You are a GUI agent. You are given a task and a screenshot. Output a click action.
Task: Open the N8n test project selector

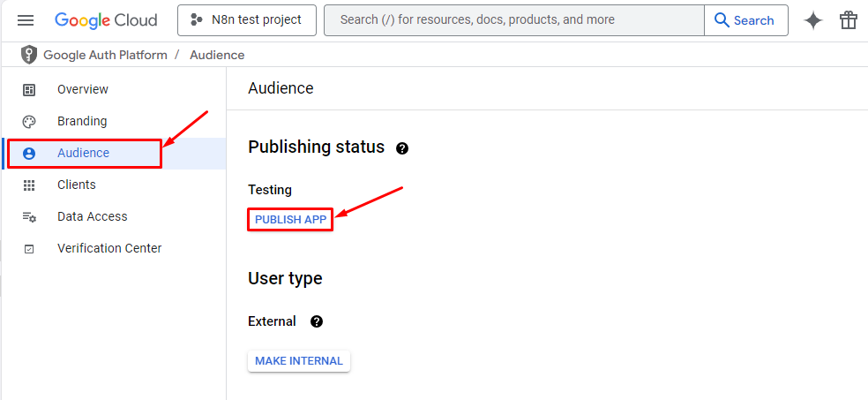click(247, 20)
